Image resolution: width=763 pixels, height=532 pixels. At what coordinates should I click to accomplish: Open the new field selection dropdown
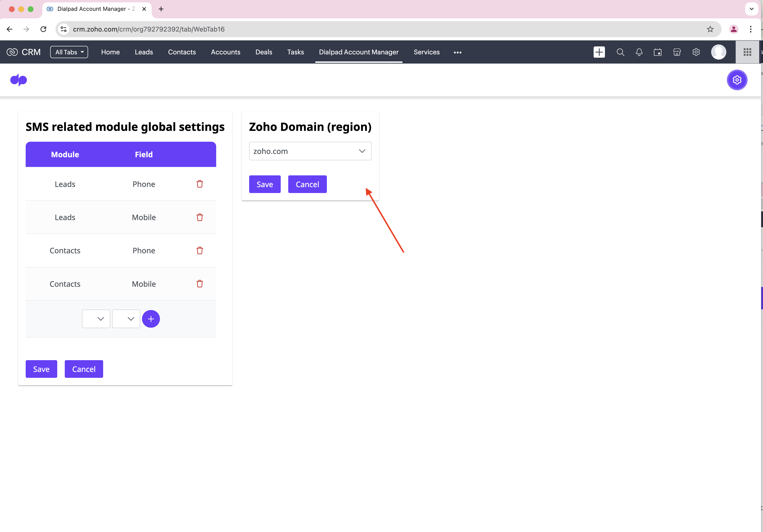click(126, 319)
